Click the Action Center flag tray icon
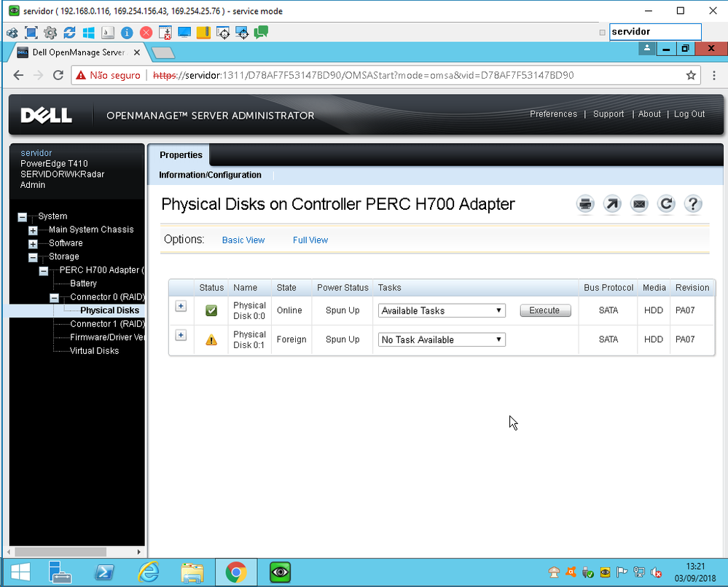Viewport: 728px width, 587px height. tap(622, 572)
